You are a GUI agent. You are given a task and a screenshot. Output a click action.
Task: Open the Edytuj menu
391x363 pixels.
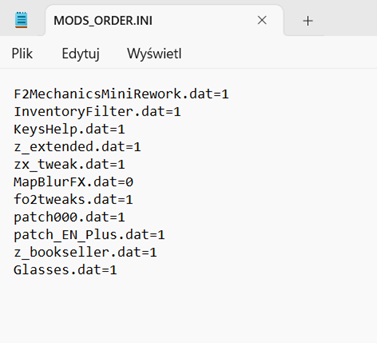tap(81, 54)
